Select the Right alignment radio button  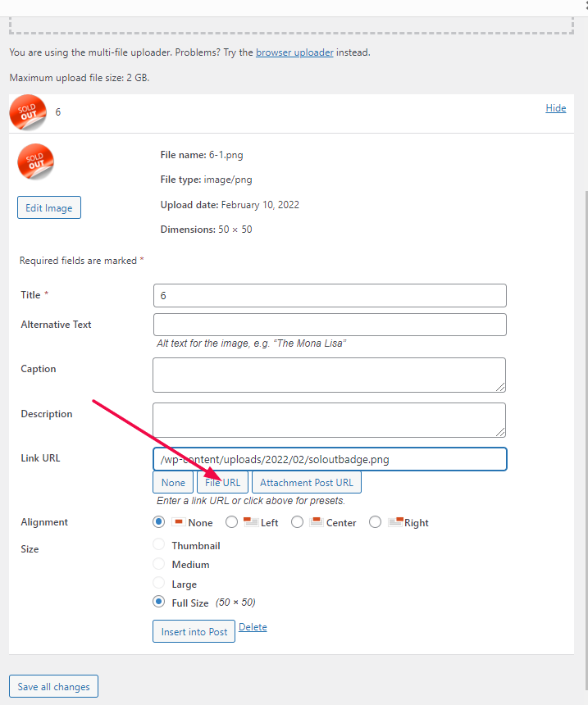[376, 522]
